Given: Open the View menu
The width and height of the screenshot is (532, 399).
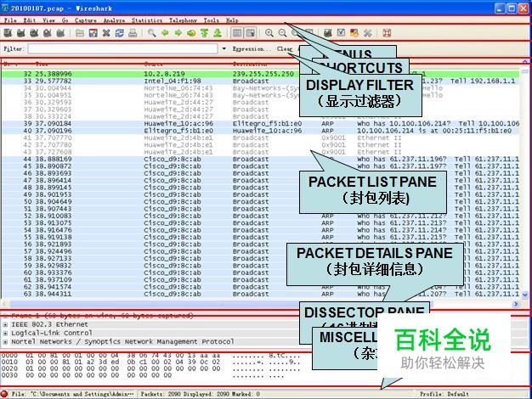Looking at the screenshot, I should coord(48,20).
